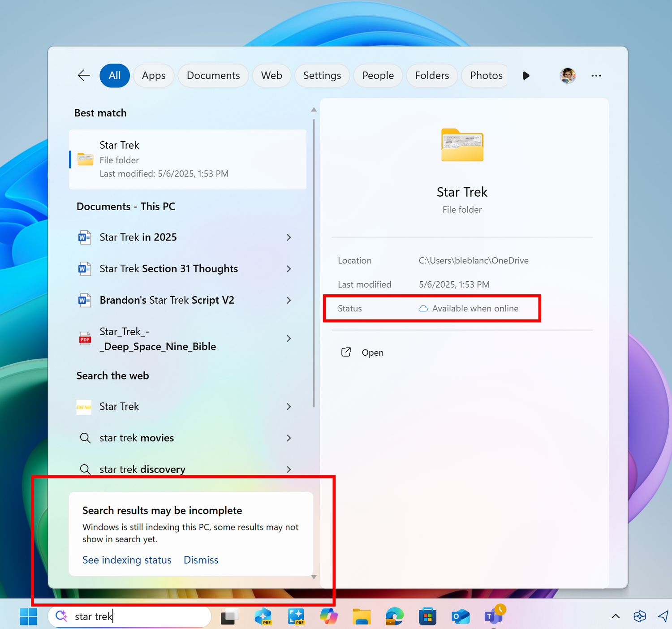Screen dimensions: 672x629
Task: Expand the 'Star Trek in 2025' result chevron
Action: click(x=289, y=237)
